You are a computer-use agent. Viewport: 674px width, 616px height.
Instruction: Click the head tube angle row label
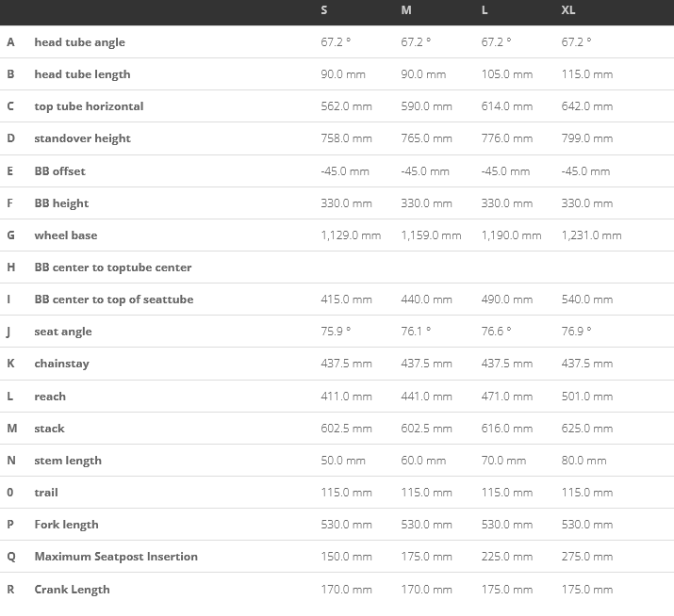79,42
